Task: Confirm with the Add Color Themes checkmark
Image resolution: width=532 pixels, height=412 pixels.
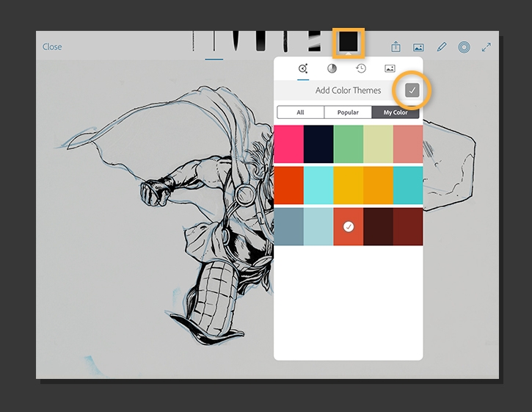Action: [412, 90]
